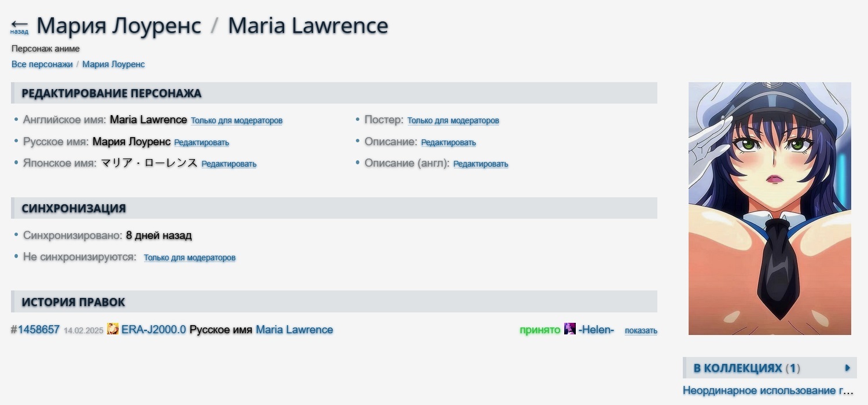The image size is (868, 405).
Task: Open the 'Все персонажи' breadcrumb link
Action: [42, 64]
